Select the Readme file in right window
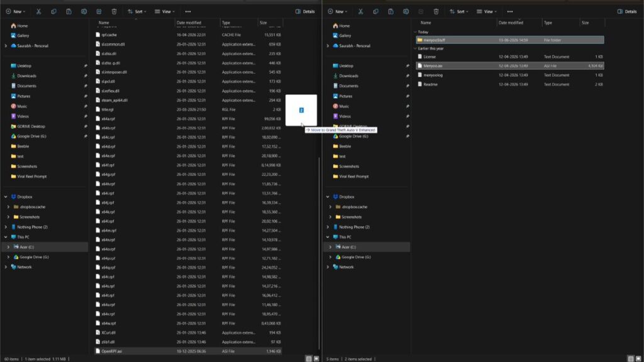The width and height of the screenshot is (644, 362). pyautogui.click(x=509, y=85)
